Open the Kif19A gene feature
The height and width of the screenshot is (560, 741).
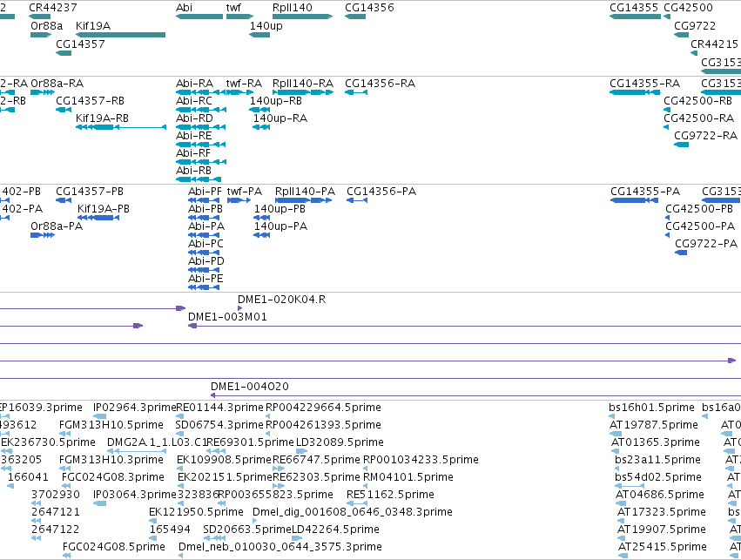coord(120,35)
